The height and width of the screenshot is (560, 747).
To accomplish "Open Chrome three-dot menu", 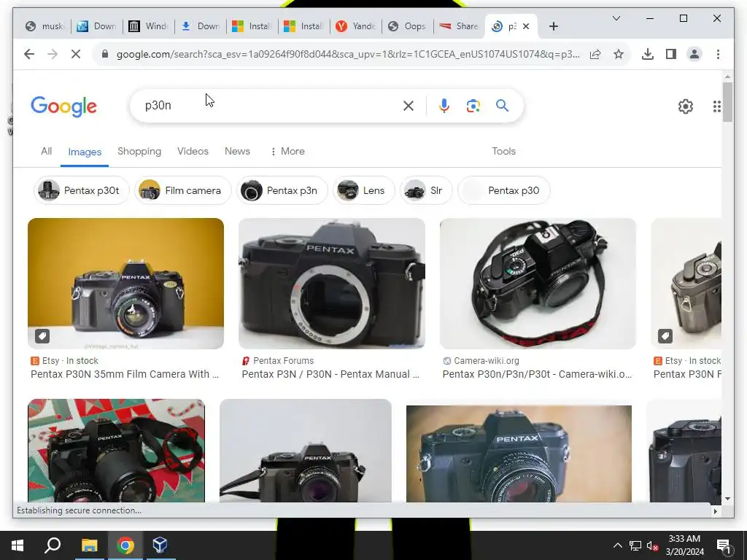I will (718, 54).
